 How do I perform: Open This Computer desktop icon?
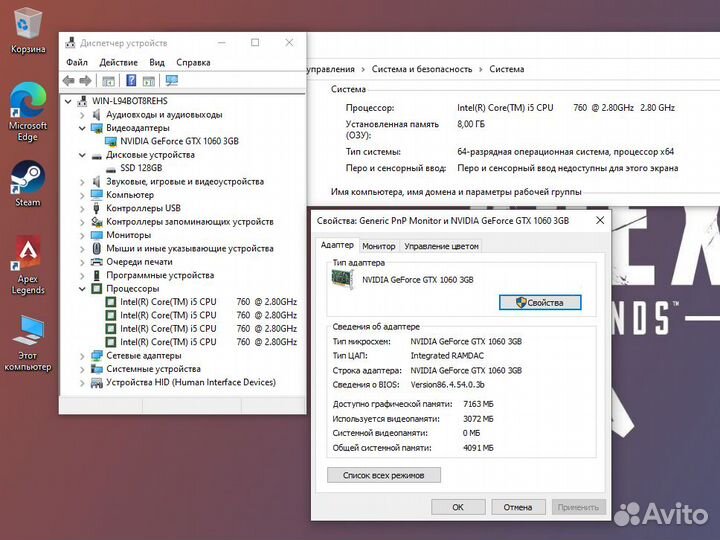[x=28, y=343]
